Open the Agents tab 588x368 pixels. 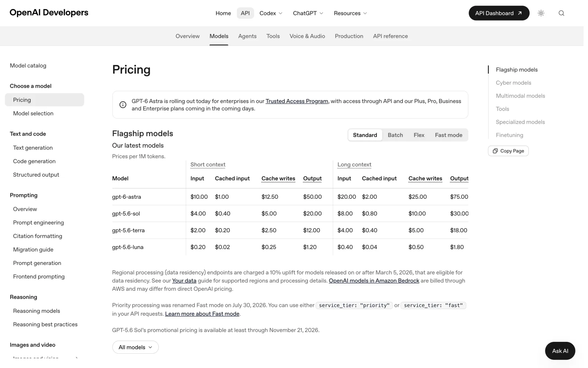[247, 36]
